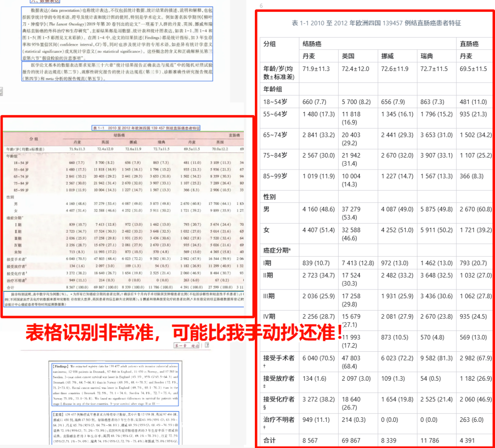Viewport: 495px width, 448px height.
Task: Click page number 6 above the recognized table
Action: coord(261,5)
